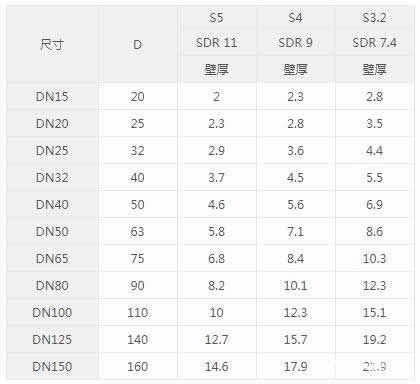Screen dimensions: 420x384
Task: Select the DN32 row label
Action: point(52,178)
